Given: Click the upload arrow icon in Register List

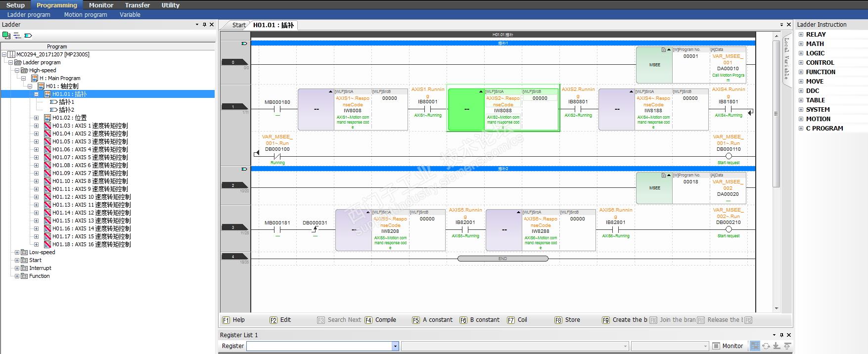Looking at the screenshot, I should 787,346.
